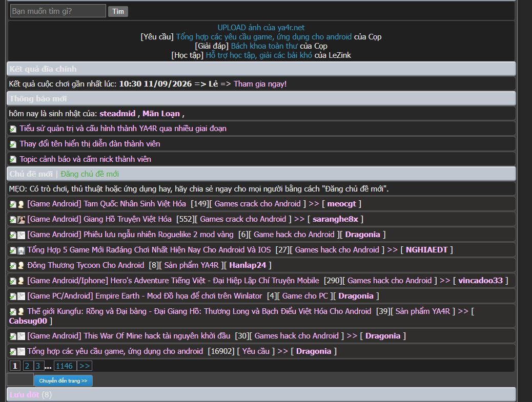Click the Tìm search button
This screenshot has width=532, height=402.
(x=118, y=11)
